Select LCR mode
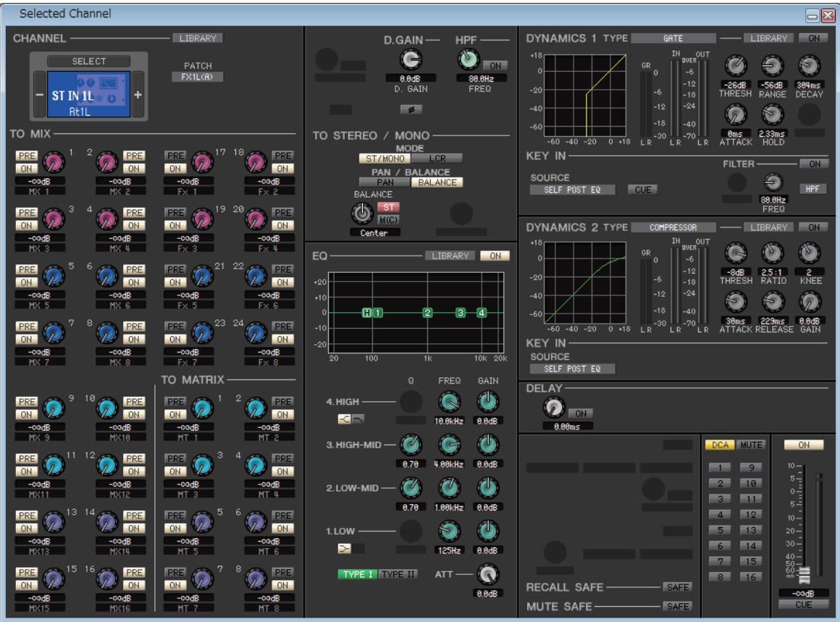840x622 pixels. [437, 159]
